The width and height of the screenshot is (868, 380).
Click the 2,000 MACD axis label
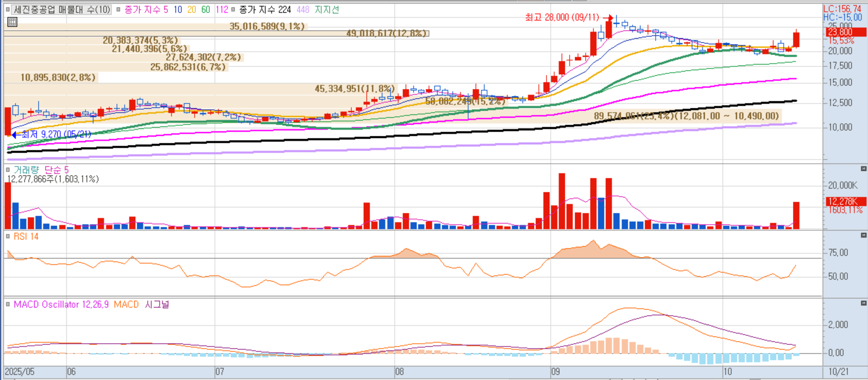[838, 324]
